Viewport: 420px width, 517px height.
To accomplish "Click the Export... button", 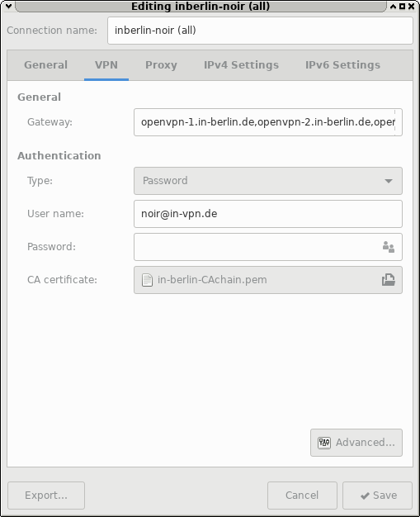I will 46,496.
